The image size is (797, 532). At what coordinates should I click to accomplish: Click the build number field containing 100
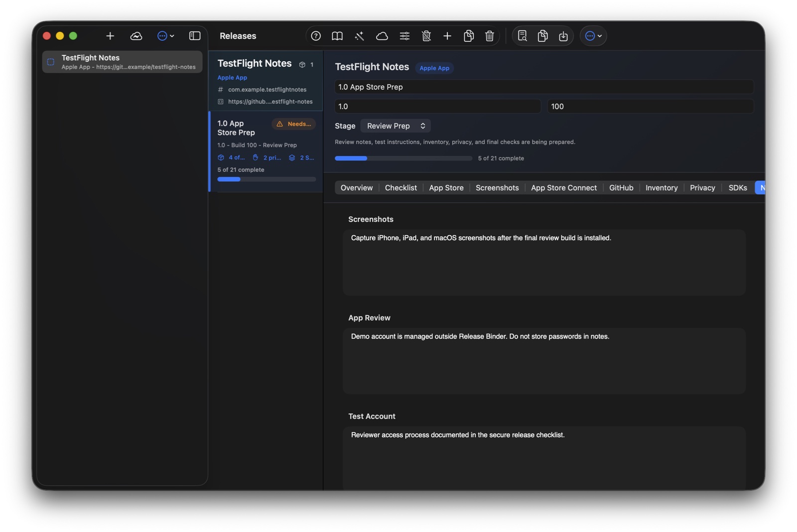point(651,106)
